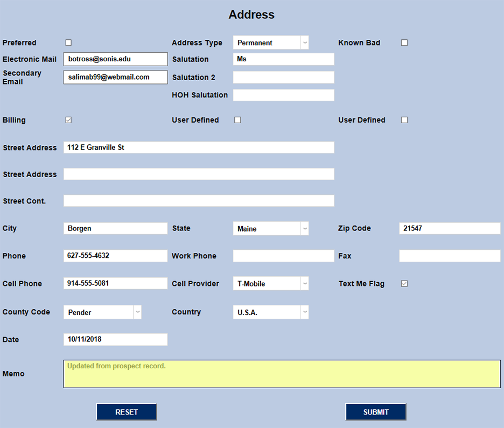The image size is (504, 428).
Task: Enable the first User Defined checkbox
Action: [237, 120]
